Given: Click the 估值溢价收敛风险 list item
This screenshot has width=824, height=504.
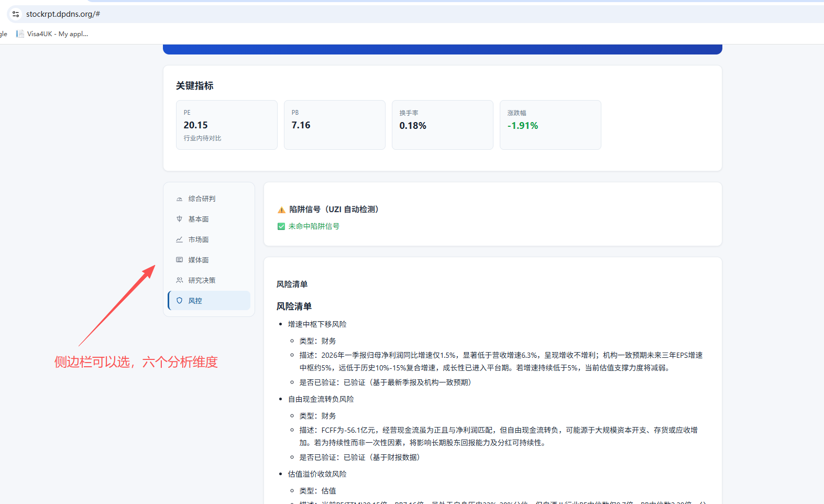Looking at the screenshot, I should point(317,474).
